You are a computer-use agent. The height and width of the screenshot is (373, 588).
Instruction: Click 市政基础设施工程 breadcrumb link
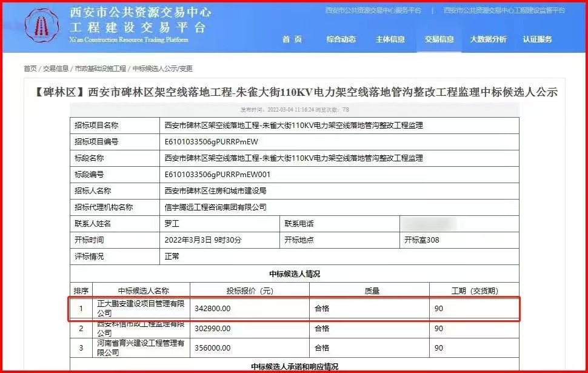click(x=100, y=69)
